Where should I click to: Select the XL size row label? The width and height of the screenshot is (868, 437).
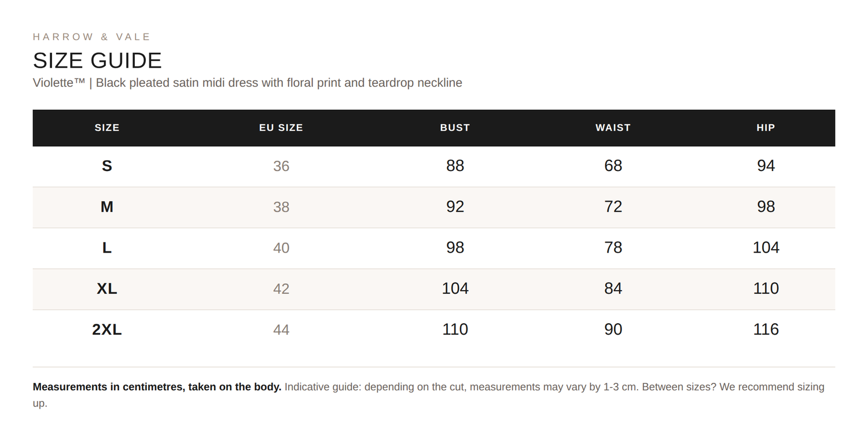[107, 288]
